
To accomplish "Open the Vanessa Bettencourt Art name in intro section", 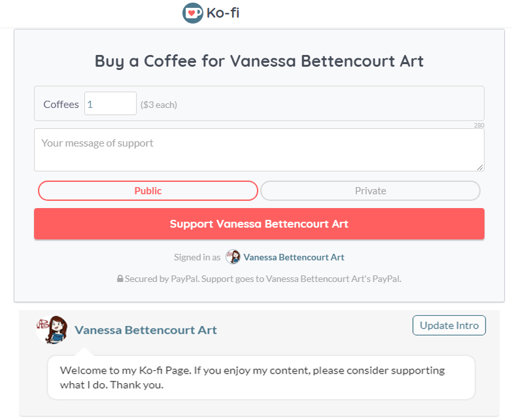I will (146, 330).
